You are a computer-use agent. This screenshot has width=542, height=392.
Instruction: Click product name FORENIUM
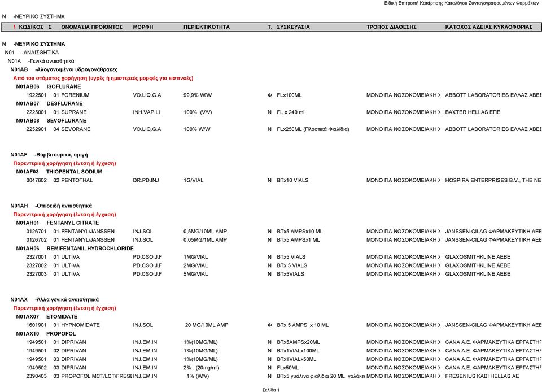tap(75, 95)
